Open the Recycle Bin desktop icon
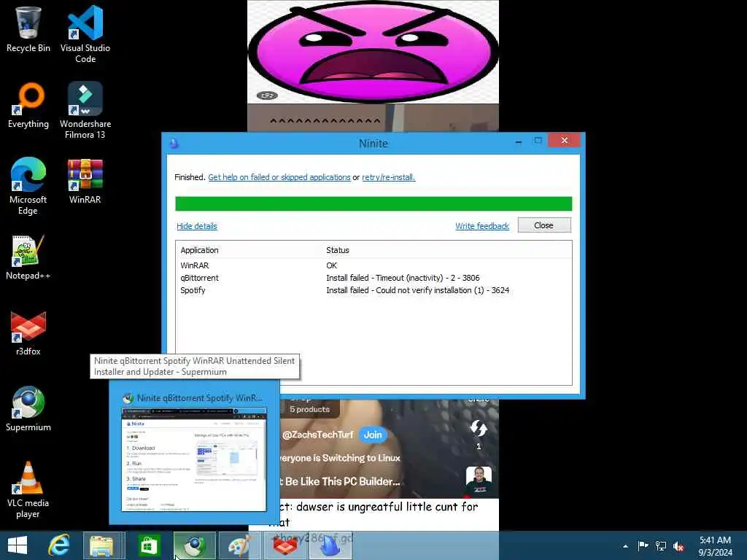The width and height of the screenshot is (747, 560). pos(28,28)
